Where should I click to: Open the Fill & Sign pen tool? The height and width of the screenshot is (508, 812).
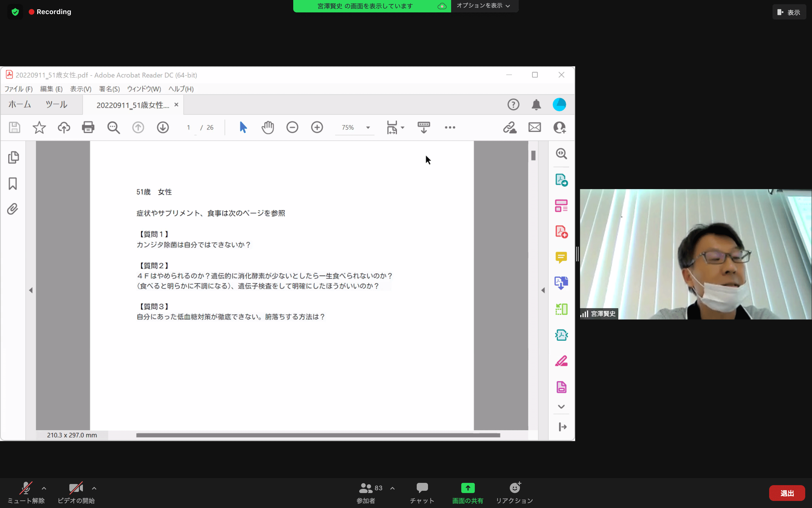click(561, 361)
